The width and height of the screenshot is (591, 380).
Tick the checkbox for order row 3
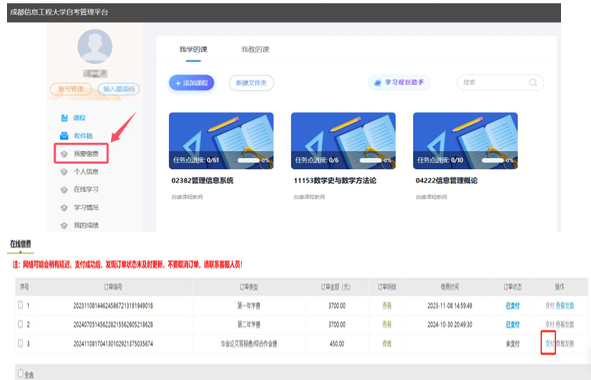[20, 343]
